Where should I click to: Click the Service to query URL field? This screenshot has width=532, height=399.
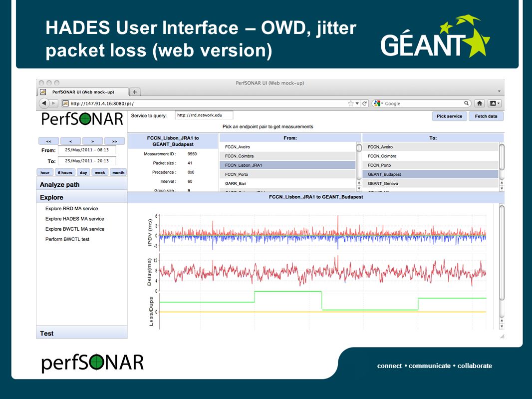click(x=204, y=115)
